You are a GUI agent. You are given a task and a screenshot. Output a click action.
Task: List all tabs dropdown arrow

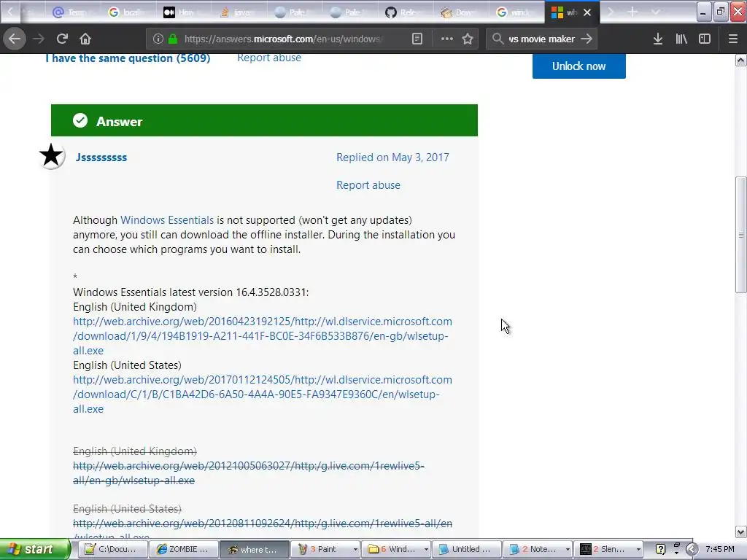[656, 12]
